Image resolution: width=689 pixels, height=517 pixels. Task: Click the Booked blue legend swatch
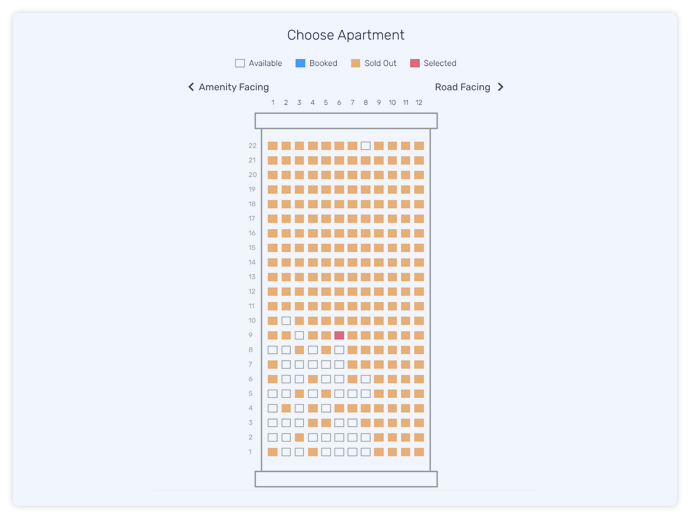(300, 63)
